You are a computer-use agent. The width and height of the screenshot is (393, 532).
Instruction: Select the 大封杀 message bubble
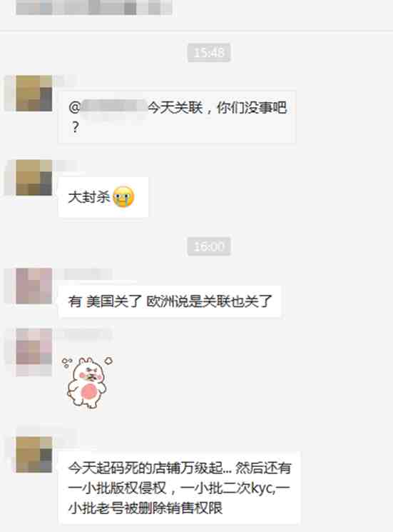tap(103, 197)
